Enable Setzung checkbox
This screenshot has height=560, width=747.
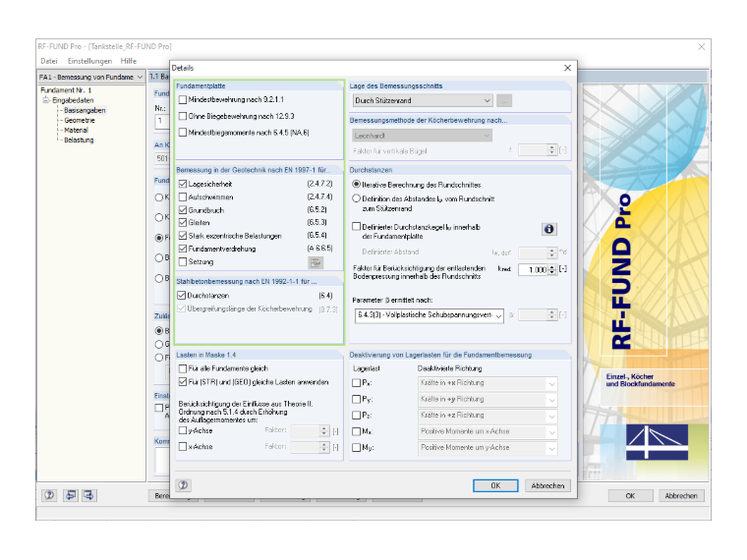click(183, 261)
